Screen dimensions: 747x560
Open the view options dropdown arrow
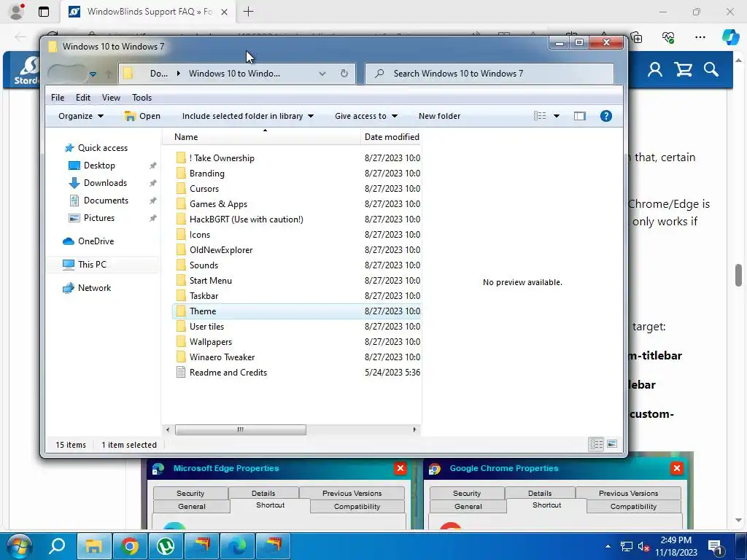tap(557, 116)
